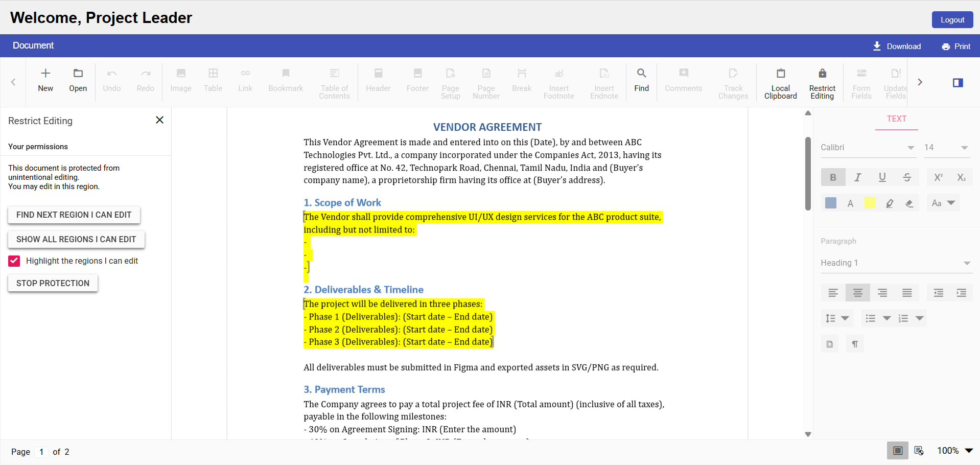Toggle paragraph marks pilcrow icon
This screenshot has width=980, height=465.
tap(855, 344)
